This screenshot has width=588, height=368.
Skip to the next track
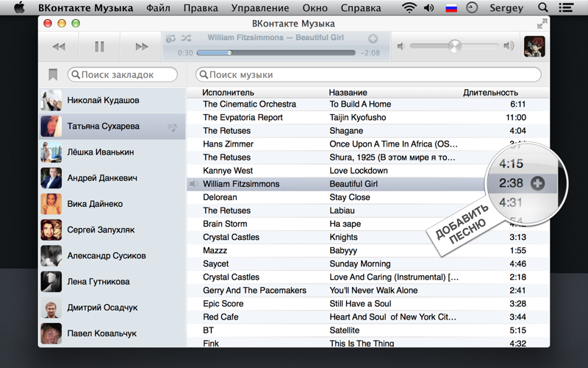point(142,46)
